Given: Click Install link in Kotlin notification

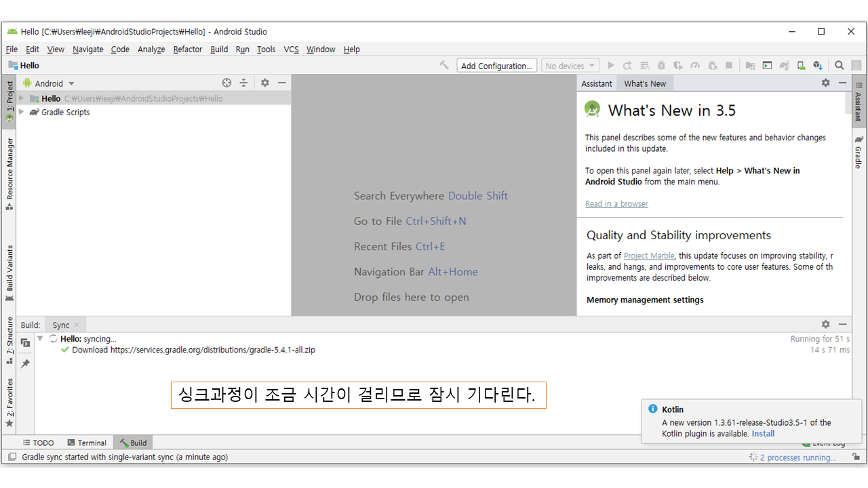Looking at the screenshot, I should (x=763, y=434).
